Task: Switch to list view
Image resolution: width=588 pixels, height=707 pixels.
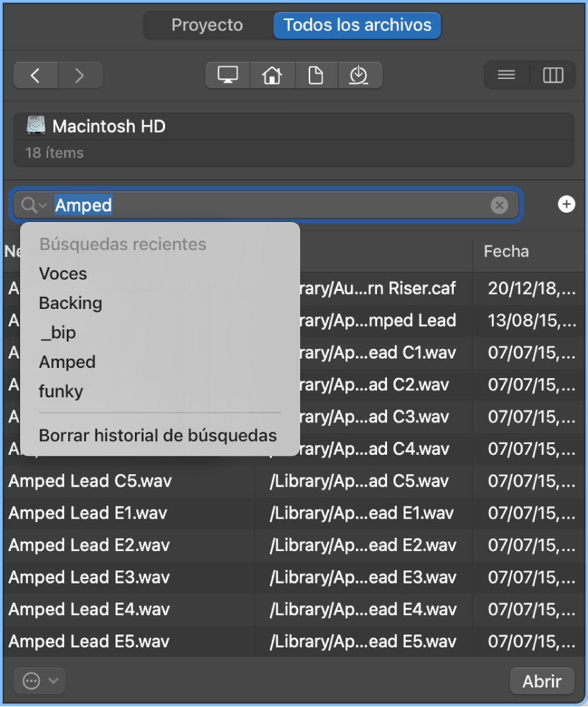Action: point(507,75)
